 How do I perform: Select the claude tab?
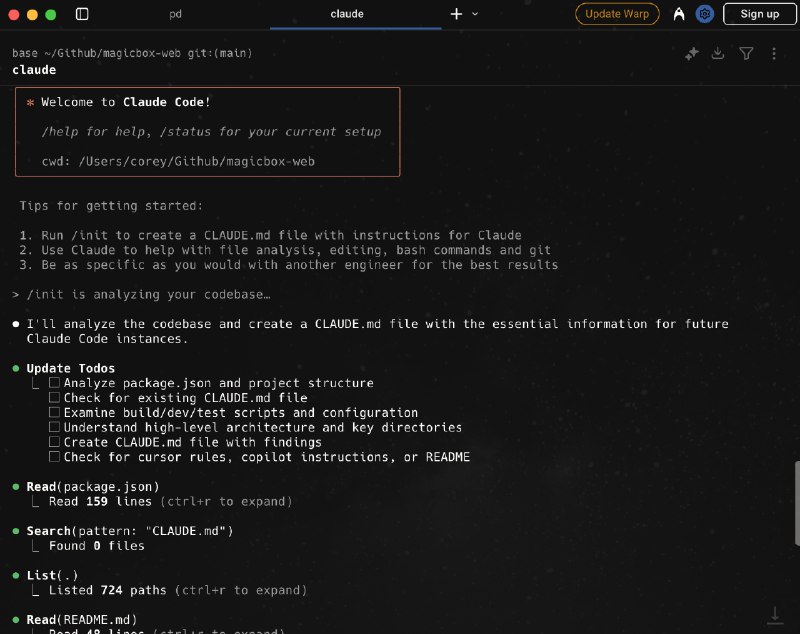click(347, 14)
